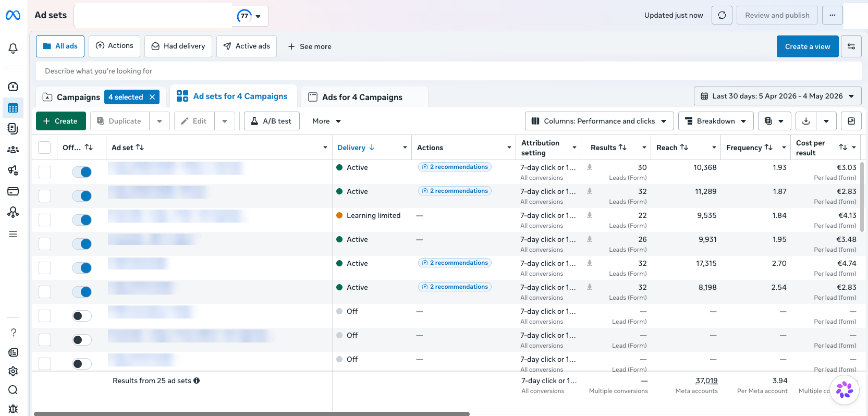Click the Create a view button

click(x=808, y=46)
